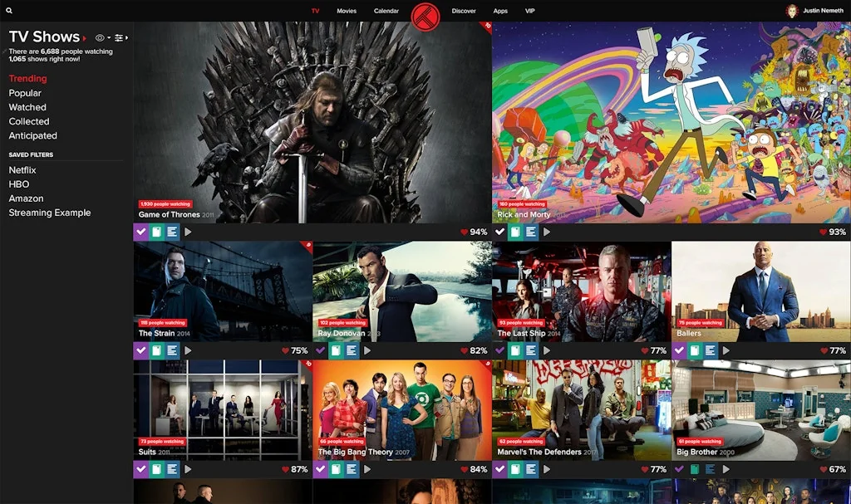Add Ray Donovan to a list
The height and width of the screenshot is (504, 851).
[352, 350]
